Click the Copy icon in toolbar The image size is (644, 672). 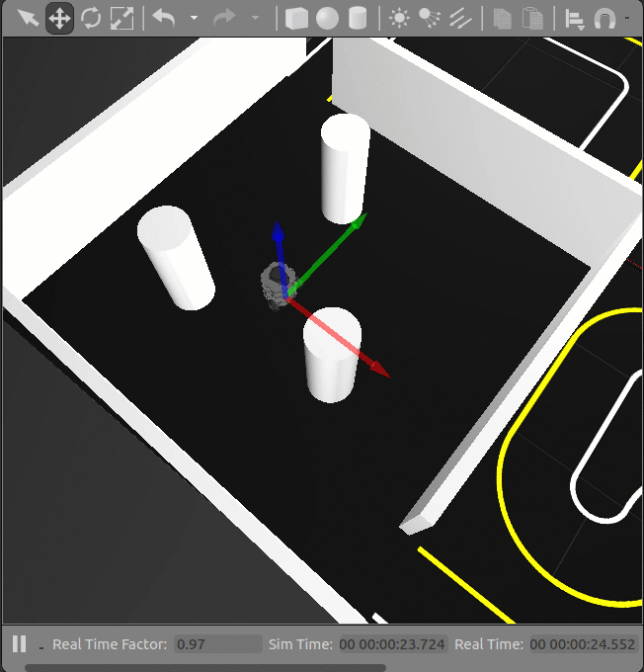[x=503, y=18]
